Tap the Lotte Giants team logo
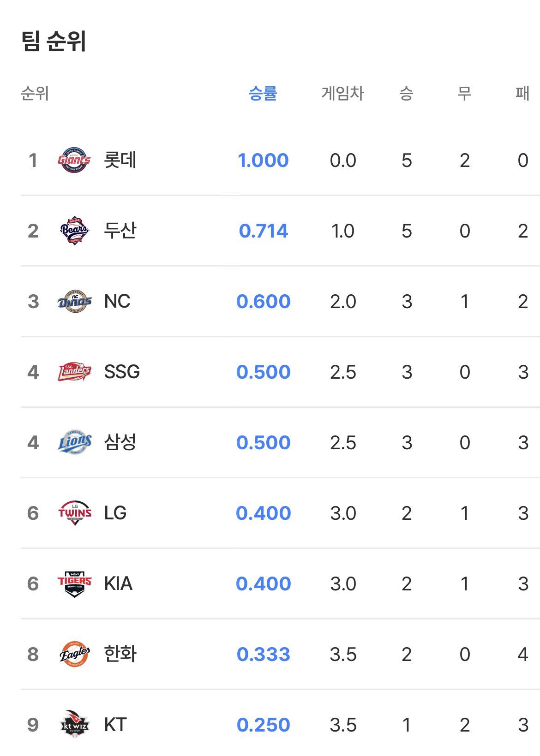The image size is (540, 756). (74, 160)
